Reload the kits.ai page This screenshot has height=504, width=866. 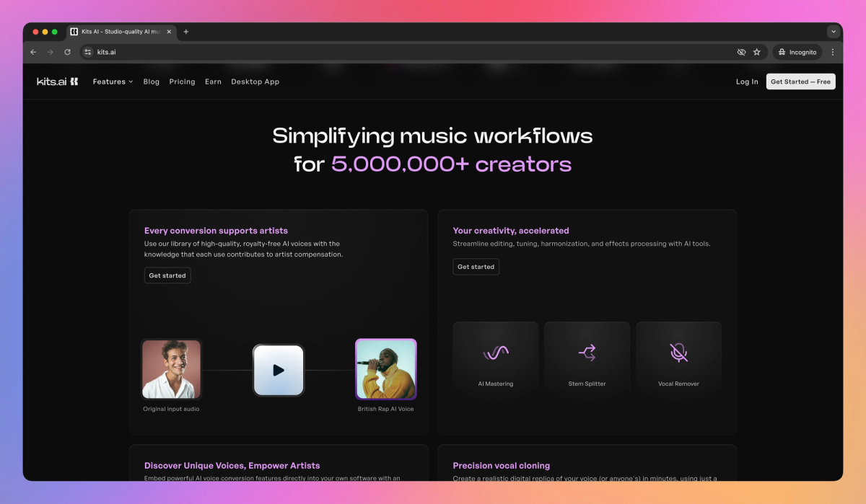[x=67, y=52]
